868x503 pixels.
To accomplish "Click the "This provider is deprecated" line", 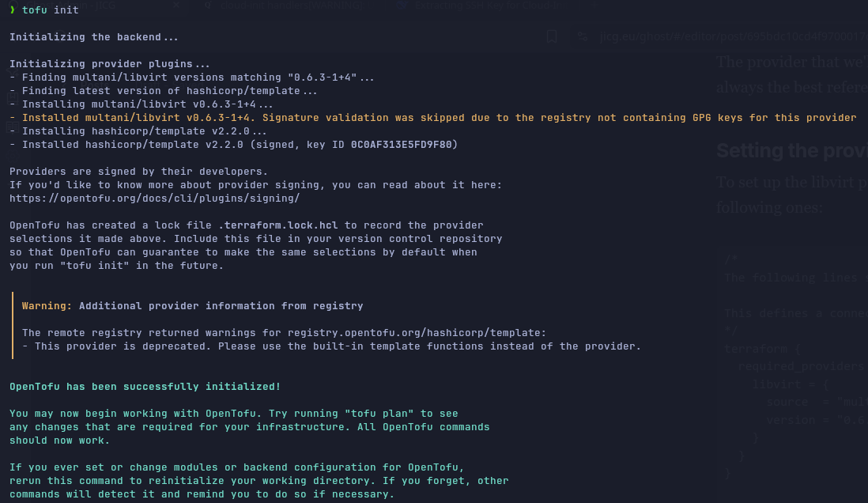I will [x=331, y=346].
